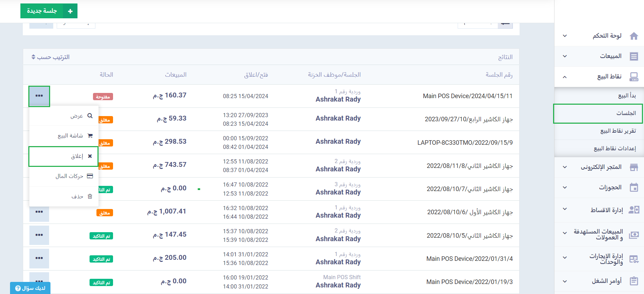
Task: Expand the المبيعات sidebar section
Action: tap(564, 56)
